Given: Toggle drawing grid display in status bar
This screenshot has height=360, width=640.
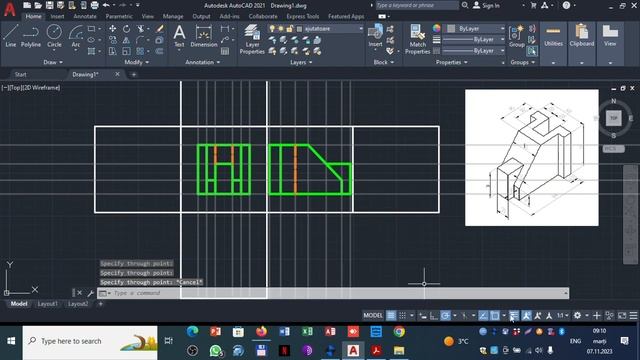Looking at the screenshot, I should 391,316.
